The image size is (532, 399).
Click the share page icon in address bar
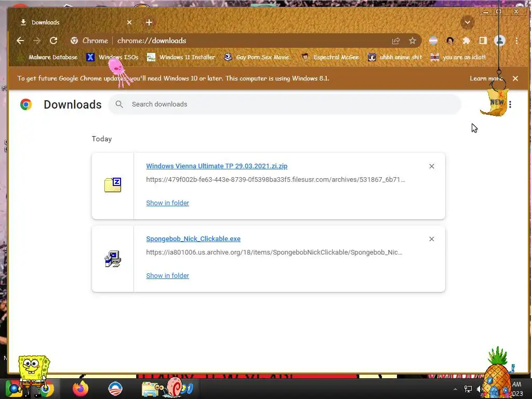pos(395,41)
